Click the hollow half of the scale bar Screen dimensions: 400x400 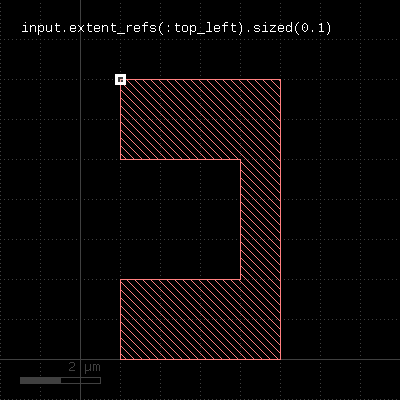click(81, 380)
